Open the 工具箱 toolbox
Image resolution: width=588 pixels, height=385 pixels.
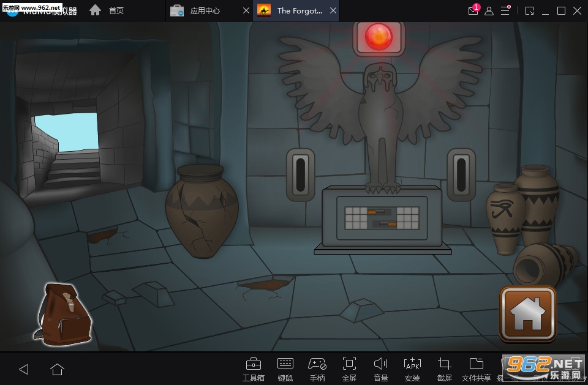pyautogui.click(x=254, y=369)
